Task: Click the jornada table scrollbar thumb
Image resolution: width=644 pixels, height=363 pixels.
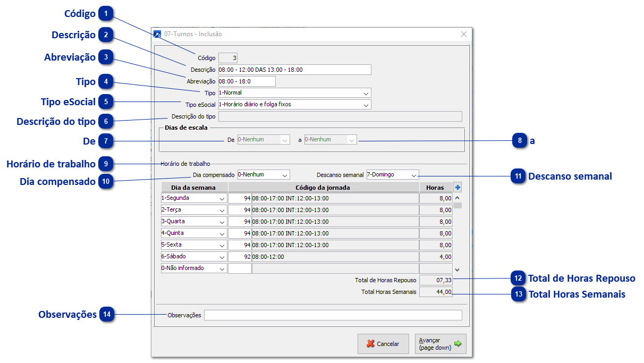Action: click(457, 206)
